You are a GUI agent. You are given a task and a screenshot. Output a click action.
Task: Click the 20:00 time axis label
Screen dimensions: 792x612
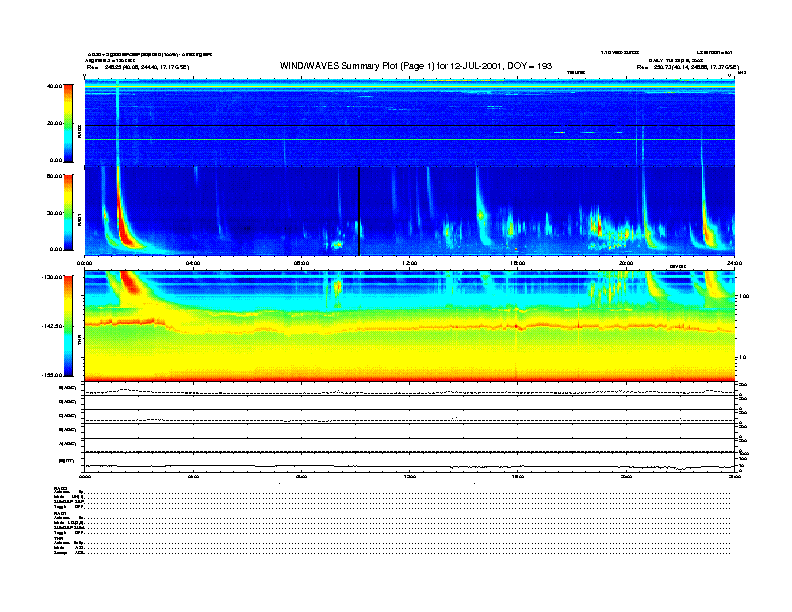(x=626, y=263)
